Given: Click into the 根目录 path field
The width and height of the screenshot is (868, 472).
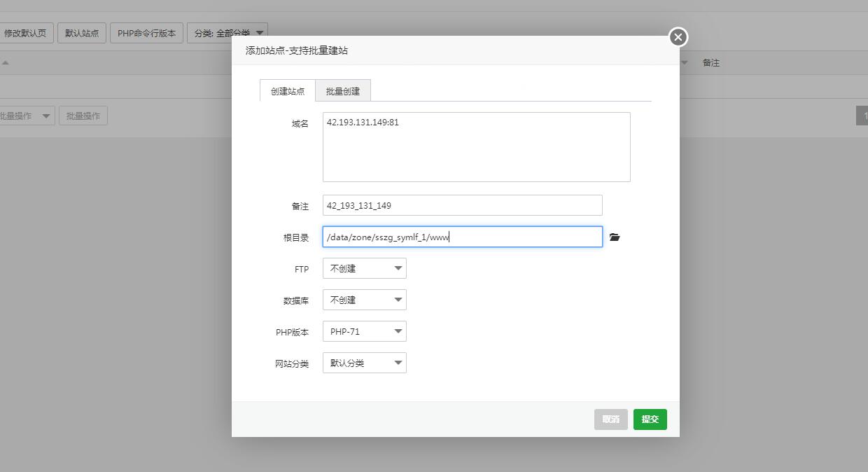Looking at the screenshot, I should (x=462, y=237).
